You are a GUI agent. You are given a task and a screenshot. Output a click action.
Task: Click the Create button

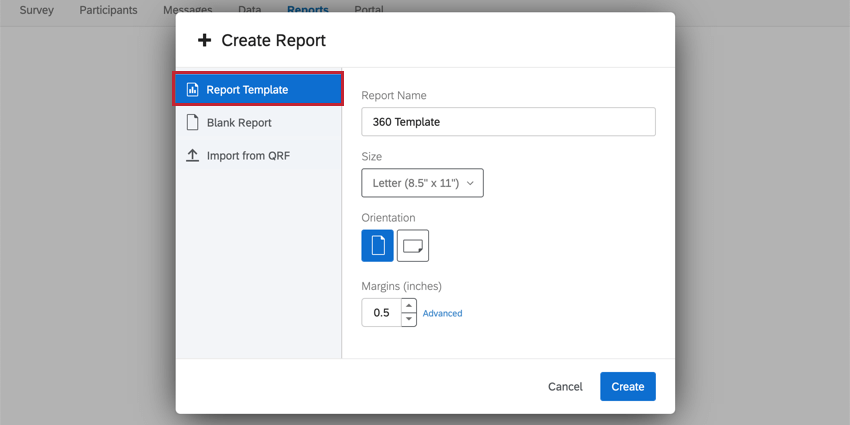coord(627,387)
